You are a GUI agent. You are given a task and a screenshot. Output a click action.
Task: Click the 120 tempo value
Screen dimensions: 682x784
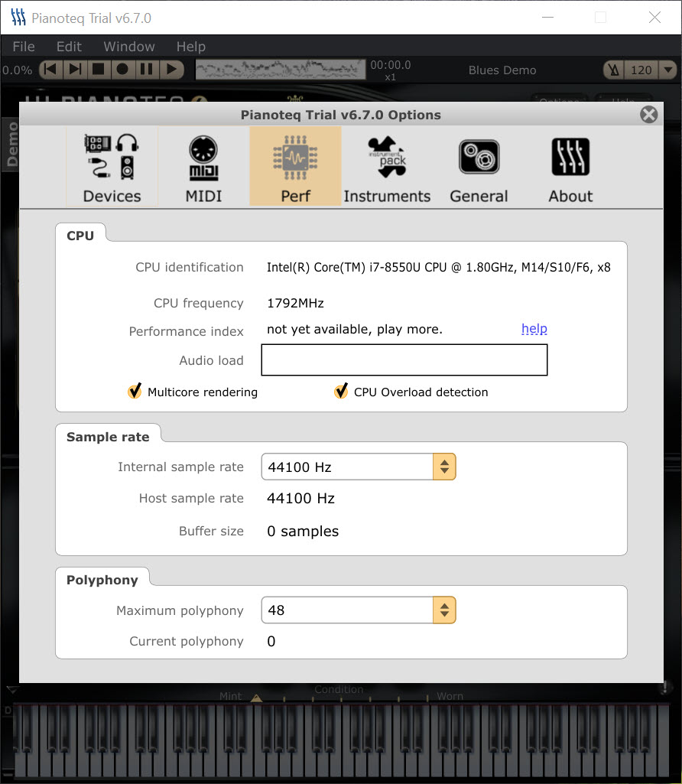click(641, 70)
